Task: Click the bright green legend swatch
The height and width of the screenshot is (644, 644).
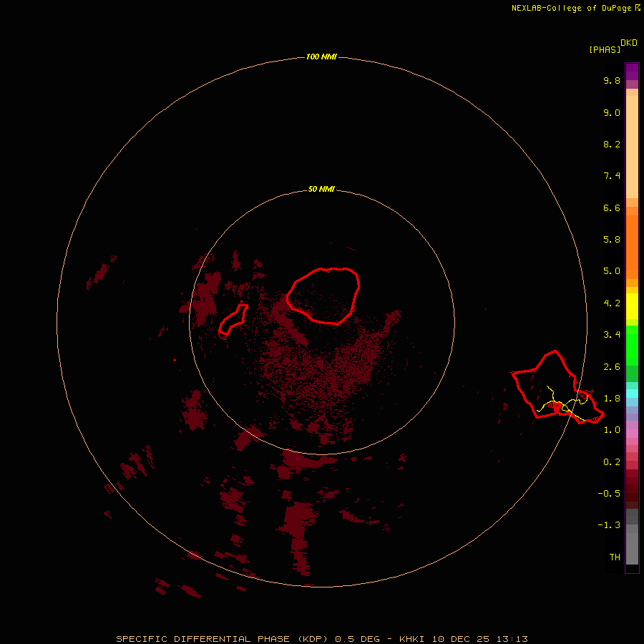Action: click(x=632, y=345)
